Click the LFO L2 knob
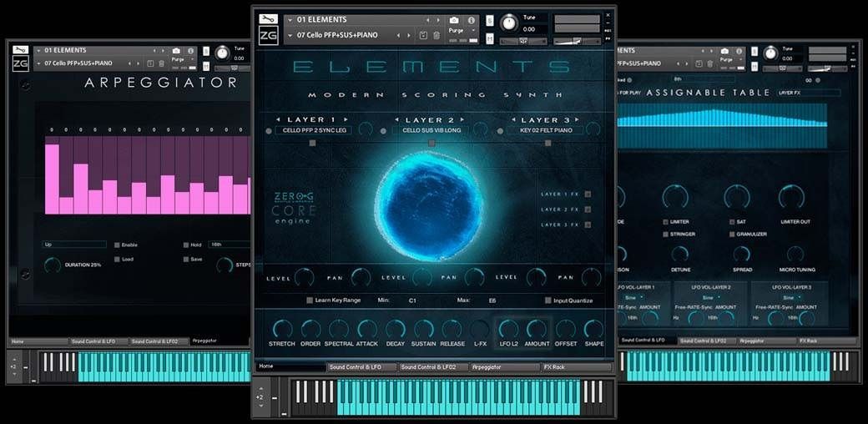The height and width of the screenshot is (424, 868). (508, 329)
